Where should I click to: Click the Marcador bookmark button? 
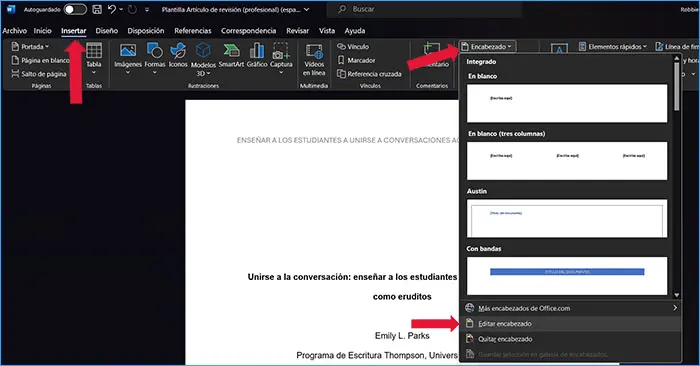click(x=356, y=60)
